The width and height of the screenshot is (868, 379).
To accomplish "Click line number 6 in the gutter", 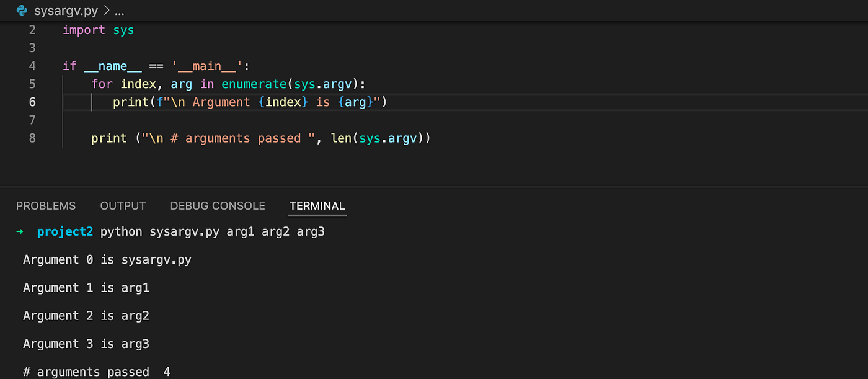I will pyautogui.click(x=32, y=102).
